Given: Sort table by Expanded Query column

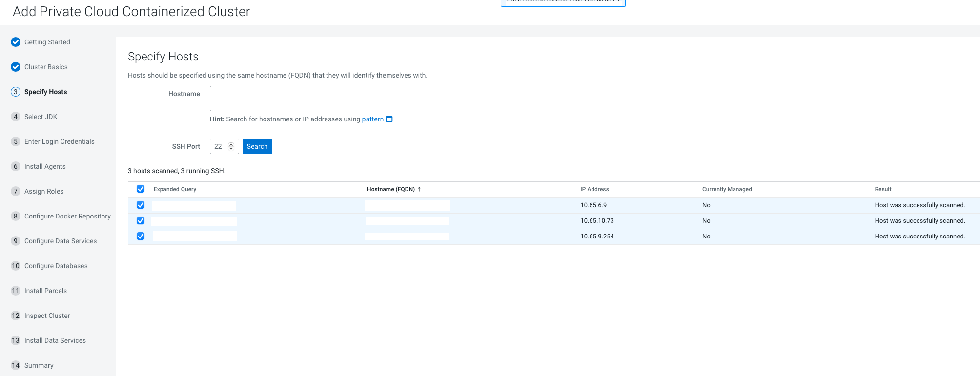Looking at the screenshot, I should pos(175,189).
